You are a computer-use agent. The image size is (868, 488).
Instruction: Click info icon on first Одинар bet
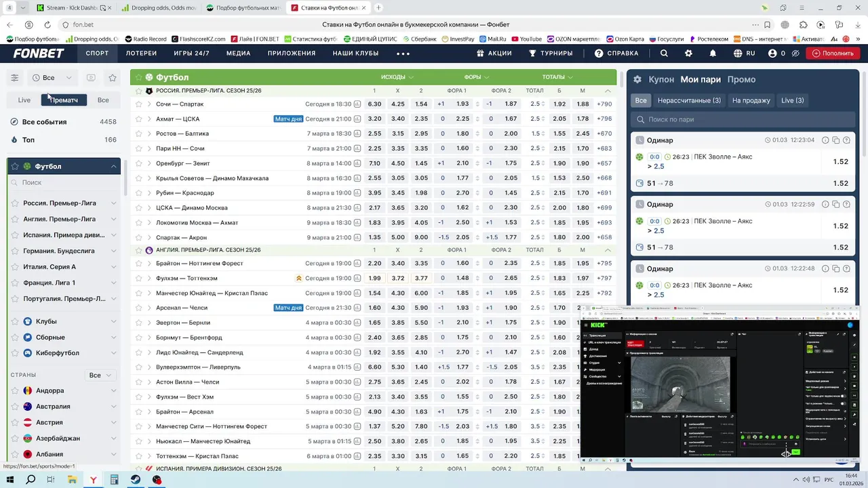(x=825, y=140)
